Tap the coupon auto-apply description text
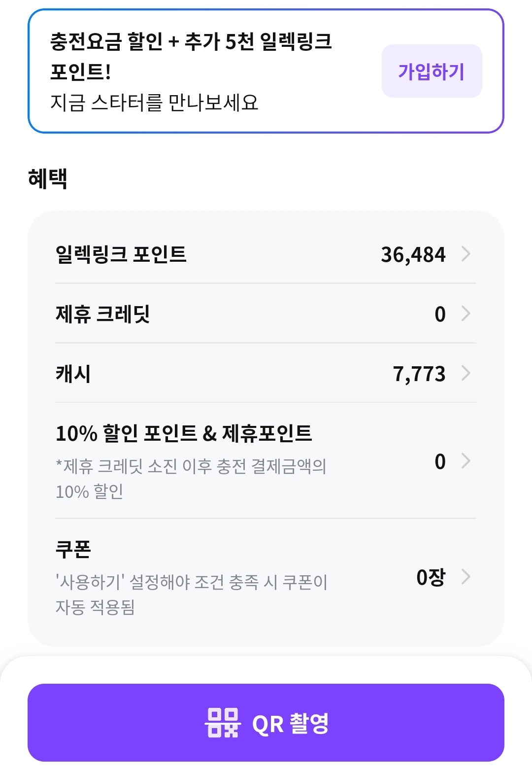The image size is (532, 770). click(x=191, y=595)
